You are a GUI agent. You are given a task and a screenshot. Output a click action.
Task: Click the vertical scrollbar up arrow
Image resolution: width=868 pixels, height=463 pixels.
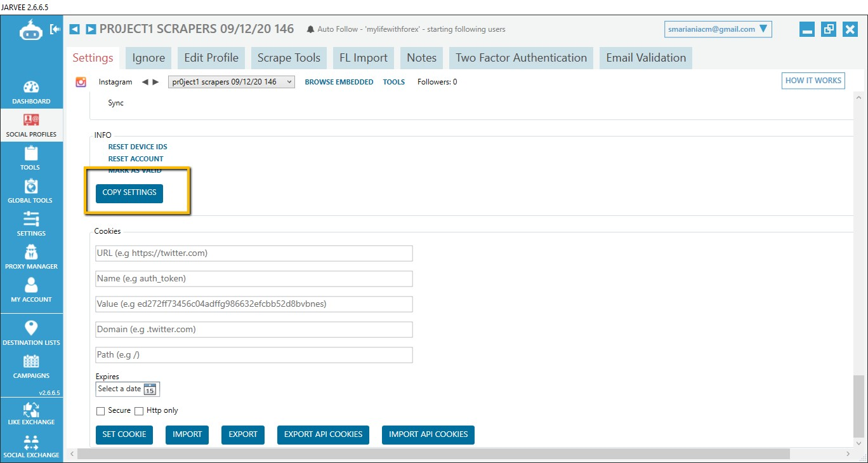click(858, 98)
